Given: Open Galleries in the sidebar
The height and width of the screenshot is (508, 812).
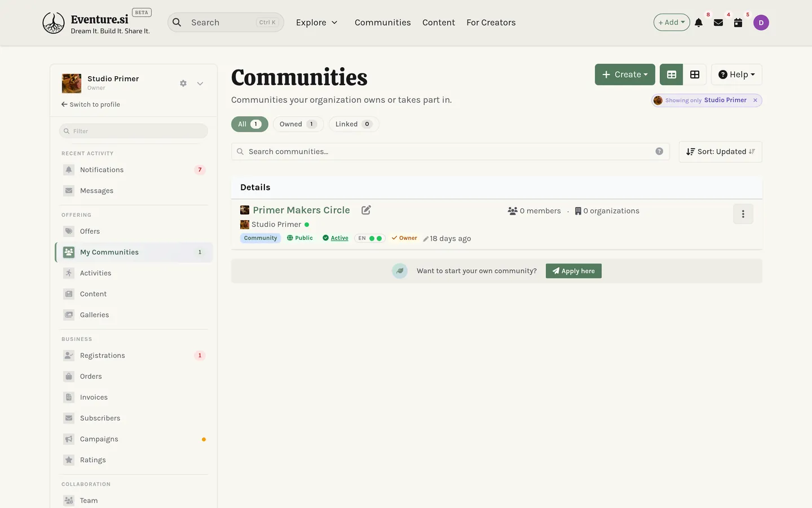Looking at the screenshot, I should pos(134,315).
